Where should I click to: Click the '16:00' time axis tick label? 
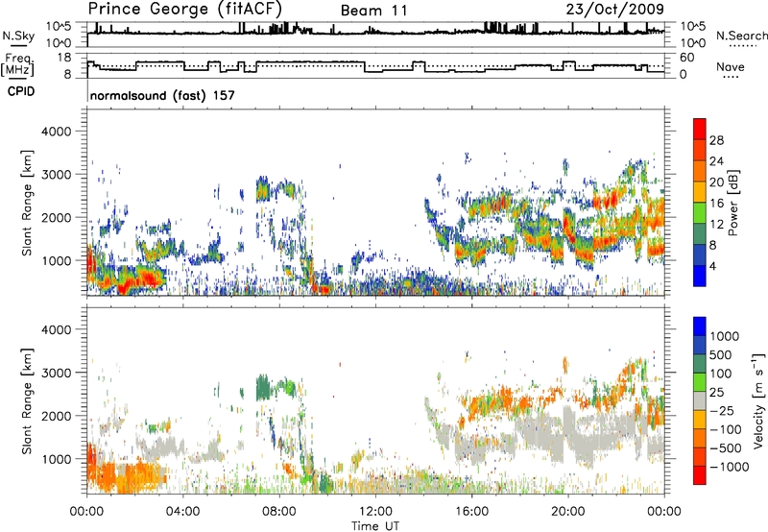coord(471,512)
